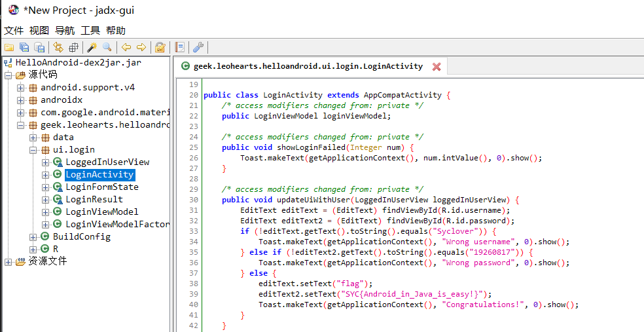
Task: Navigate back with the left arrow
Action: [x=126, y=47]
